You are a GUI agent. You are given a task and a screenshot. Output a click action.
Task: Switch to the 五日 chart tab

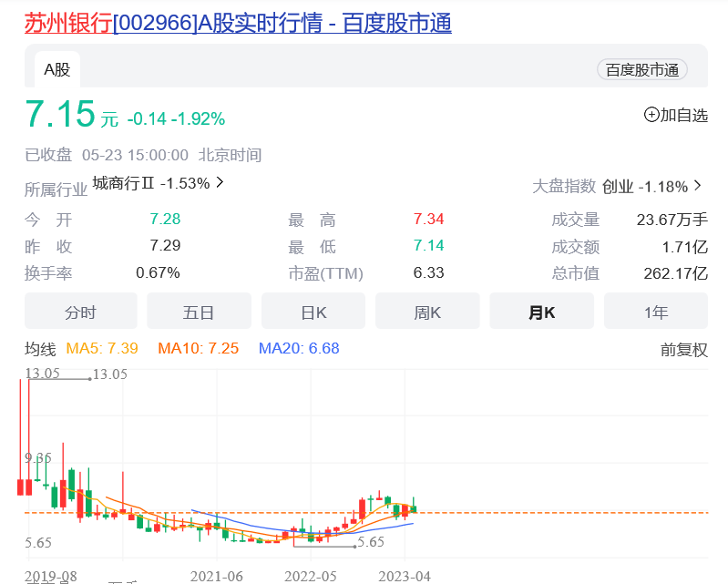pyautogui.click(x=199, y=312)
